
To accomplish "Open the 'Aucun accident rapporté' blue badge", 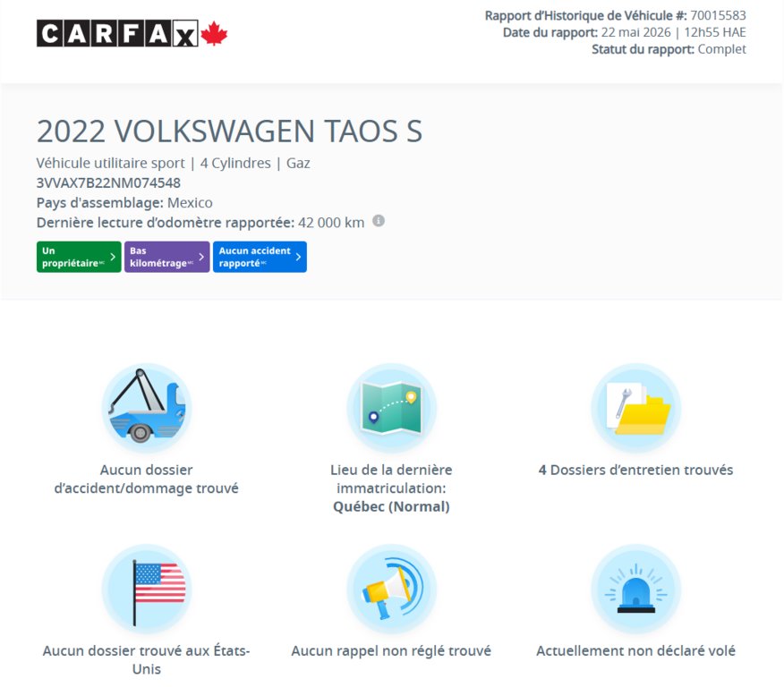I will click(260, 257).
